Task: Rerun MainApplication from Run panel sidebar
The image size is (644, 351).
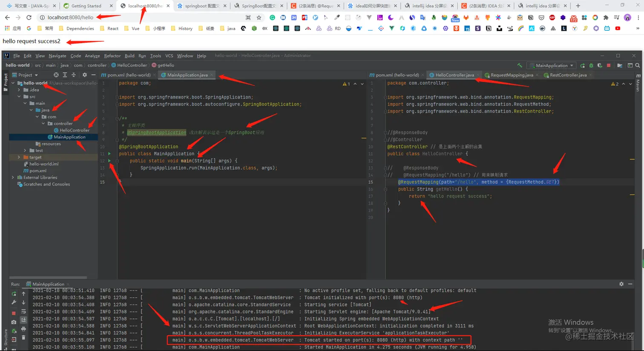Action: point(14,293)
